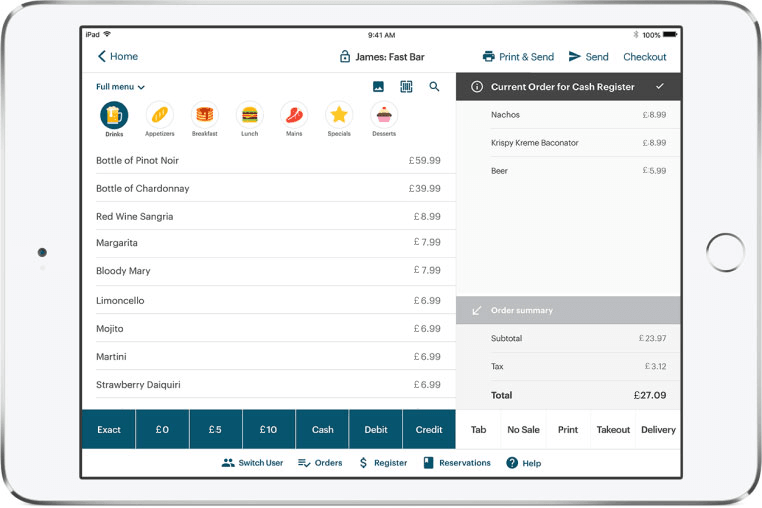The width and height of the screenshot is (762, 508).
Task: Select No Sale option
Action: point(523,429)
